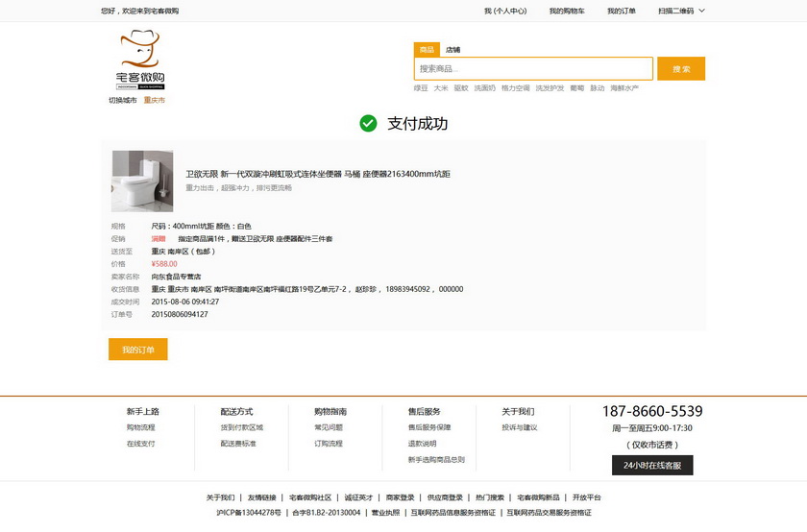Click the 关于我们 column heading
Viewport: 807px width, 532px height.
click(x=518, y=412)
